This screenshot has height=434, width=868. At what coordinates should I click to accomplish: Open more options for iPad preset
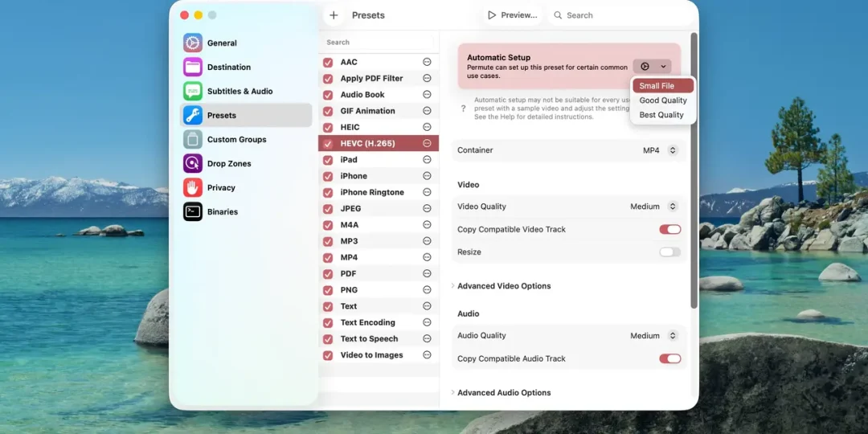pyautogui.click(x=427, y=159)
